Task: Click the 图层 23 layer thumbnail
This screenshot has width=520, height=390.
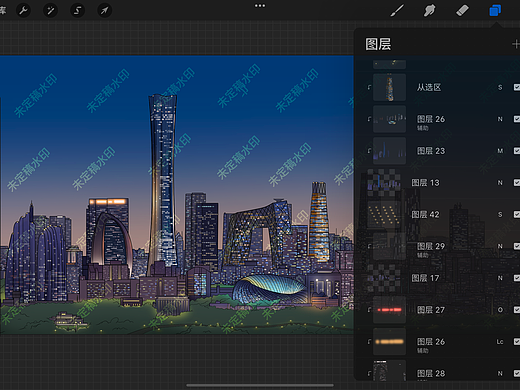Action: [x=389, y=151]
